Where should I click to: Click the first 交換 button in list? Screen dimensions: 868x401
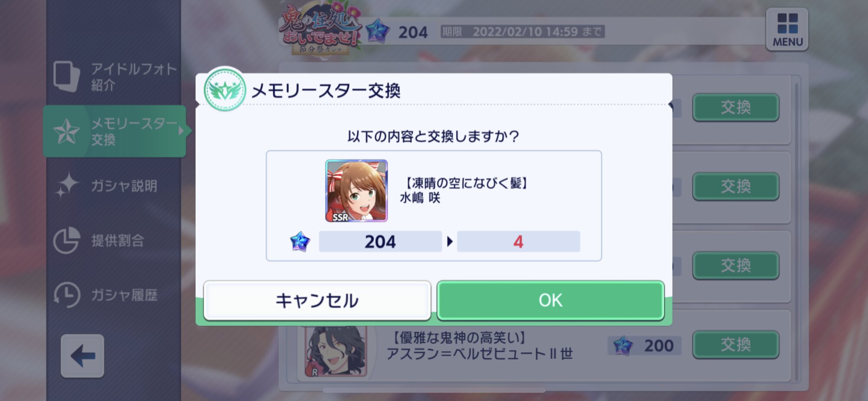pos(736,107)
